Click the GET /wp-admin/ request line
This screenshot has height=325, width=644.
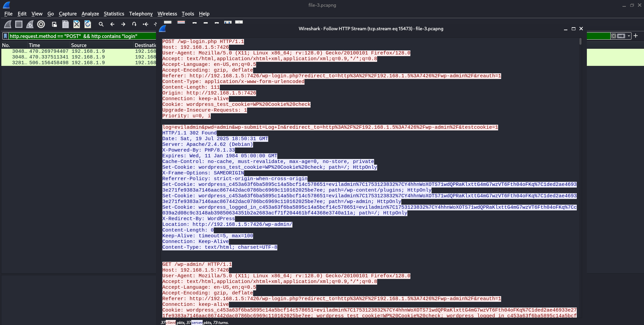coord(197,265)
